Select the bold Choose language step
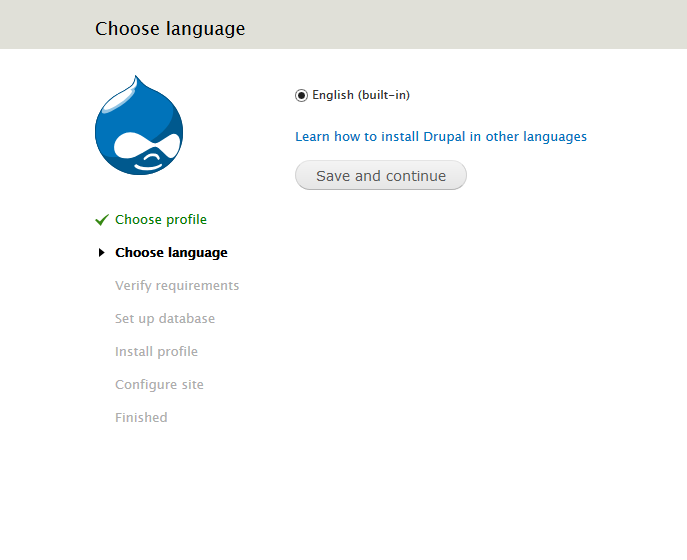Screen dimensions: 687x560 (x=171, y=253)
